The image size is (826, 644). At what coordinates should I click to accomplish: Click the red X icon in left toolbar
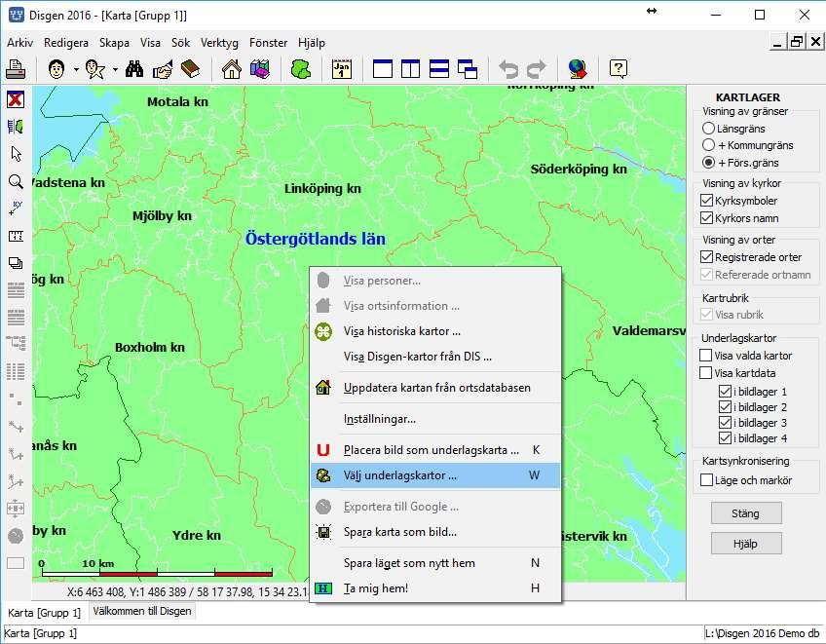(16, 99)
